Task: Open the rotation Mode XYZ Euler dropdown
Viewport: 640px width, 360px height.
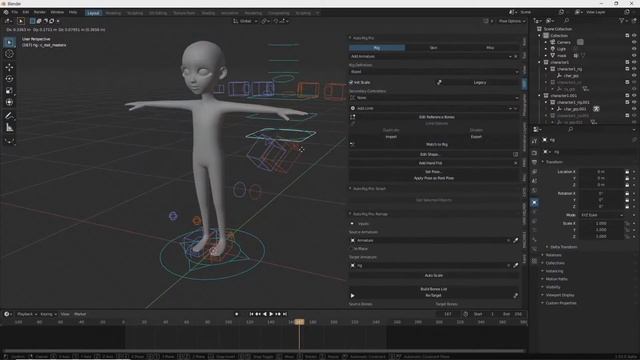Action: pyautogui.click(x=602, y=215)
